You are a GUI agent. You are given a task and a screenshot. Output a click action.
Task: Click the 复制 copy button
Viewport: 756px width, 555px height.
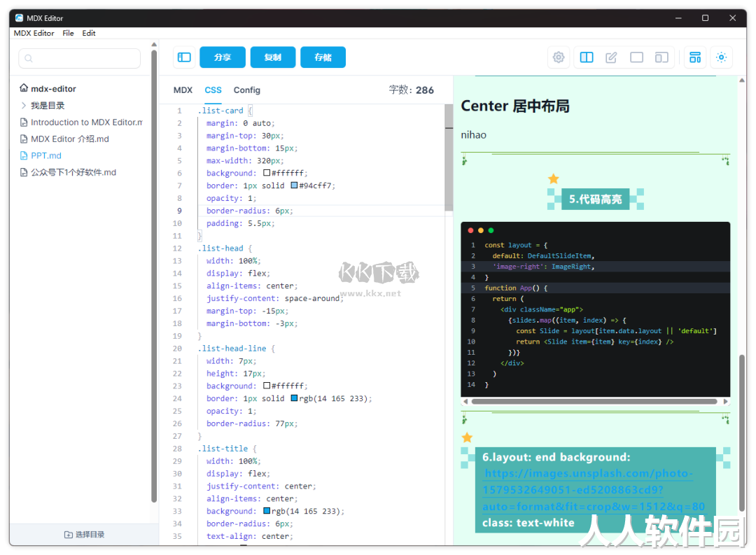[x=273, y=57]
